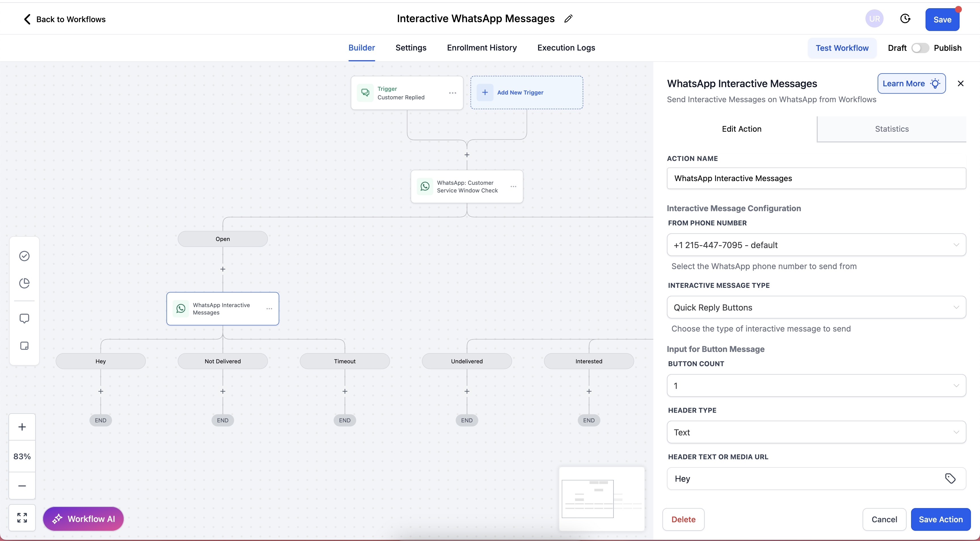Viewport: 980px width, 541px height.
Task: Open the pie chart stats icon in left toolbar
Action: (x=24, y=283)
